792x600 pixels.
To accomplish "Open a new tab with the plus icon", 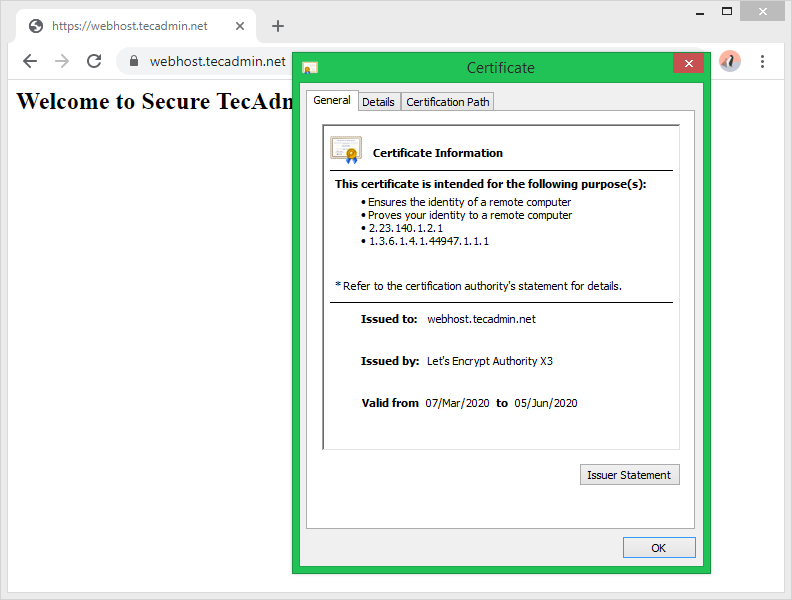I will pyautogui.click(x=278, y=26).
